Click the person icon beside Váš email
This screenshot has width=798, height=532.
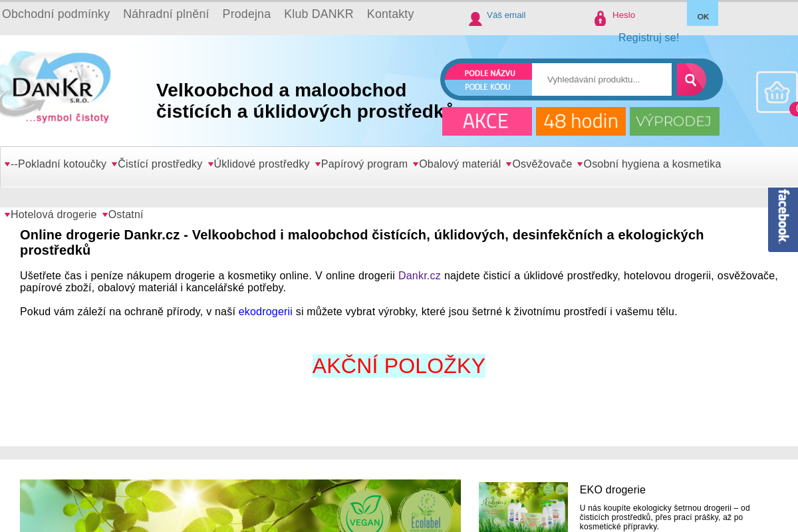pos(475,18)
